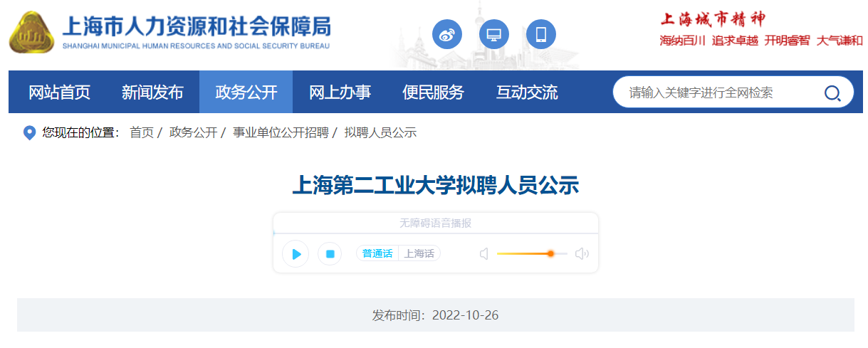Image resolution: width=868 pixels, height=348 pixels.
Task: Open the mobile phone version icon
Action: 541,34
